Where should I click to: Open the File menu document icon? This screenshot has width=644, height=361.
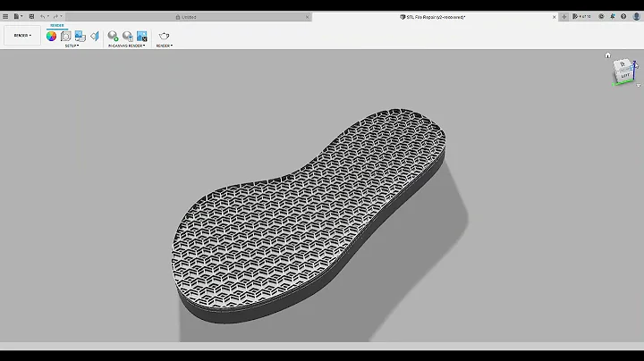tap(16, 16)
